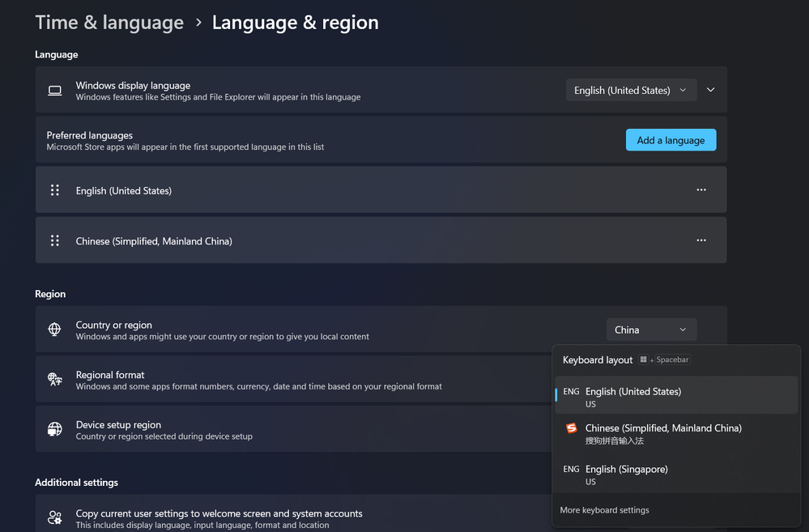Open more options for English (United States)
The image size is (809, 532).
(x=701, y=190)
